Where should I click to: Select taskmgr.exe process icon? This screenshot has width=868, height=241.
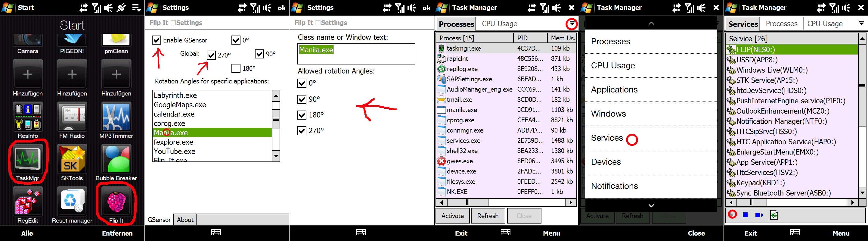pyautogui.click(x=442, y=48)
